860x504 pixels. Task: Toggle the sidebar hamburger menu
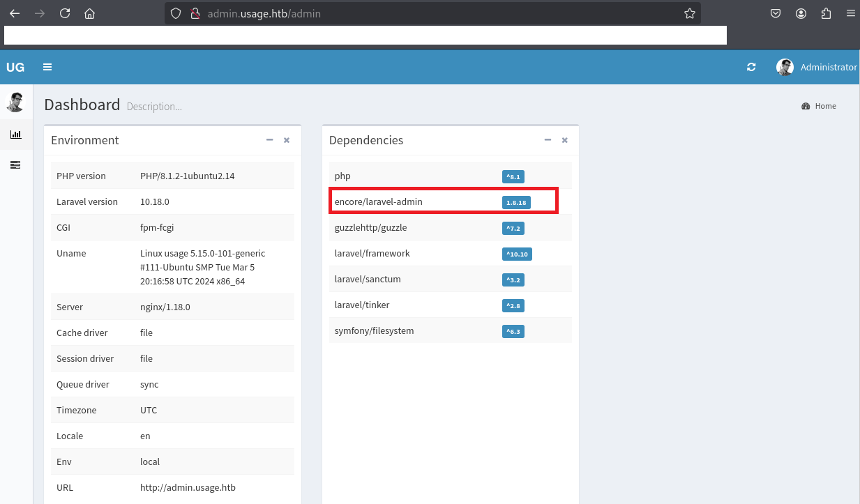point(47,68)
